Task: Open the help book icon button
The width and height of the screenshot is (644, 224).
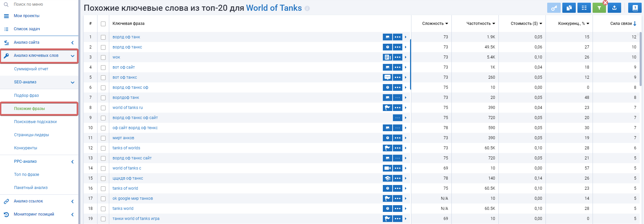Action: [635, 8]
